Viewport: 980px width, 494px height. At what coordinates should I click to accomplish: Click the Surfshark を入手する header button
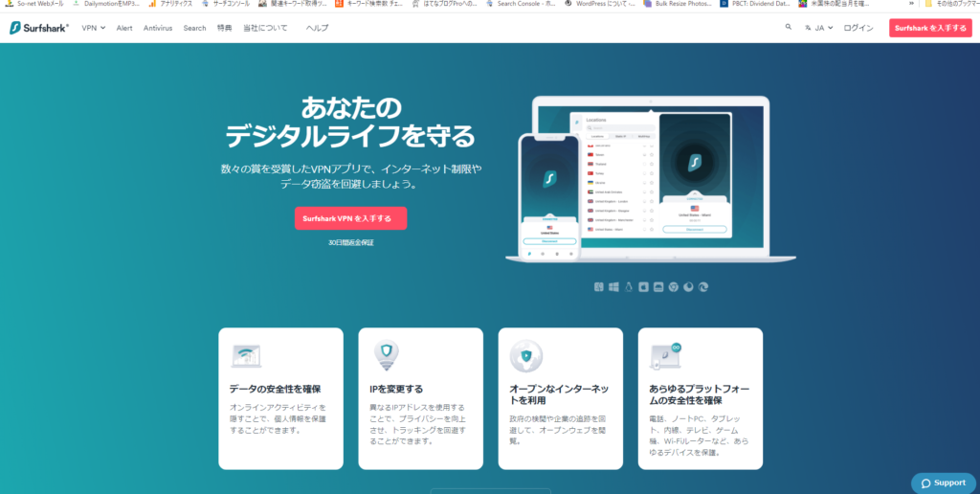pos(930,28)
